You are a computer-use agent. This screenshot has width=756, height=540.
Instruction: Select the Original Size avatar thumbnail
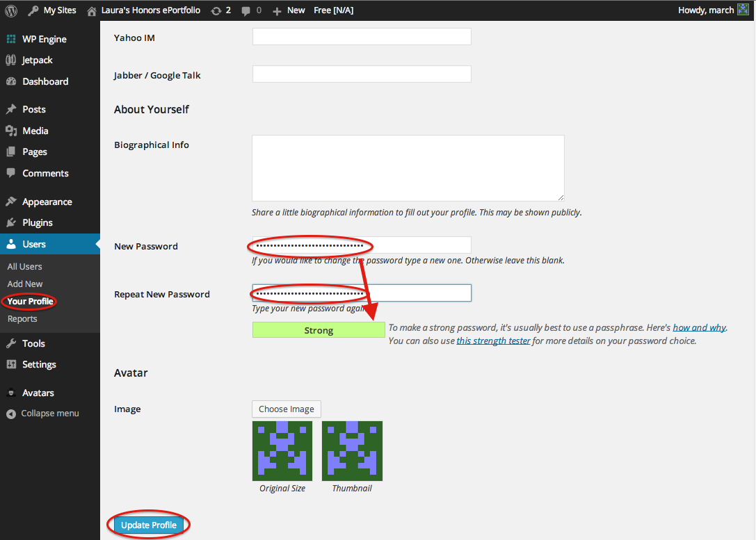point(282,450)
